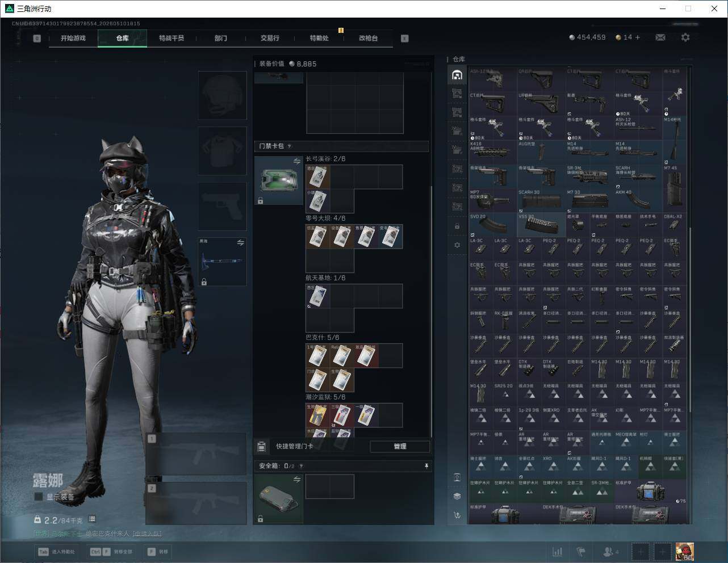Click the 转移全部 shortcut button
Image resolution: width=728 pixels, height=563 pixels.
pyautogui.click(x=111, y=552)
